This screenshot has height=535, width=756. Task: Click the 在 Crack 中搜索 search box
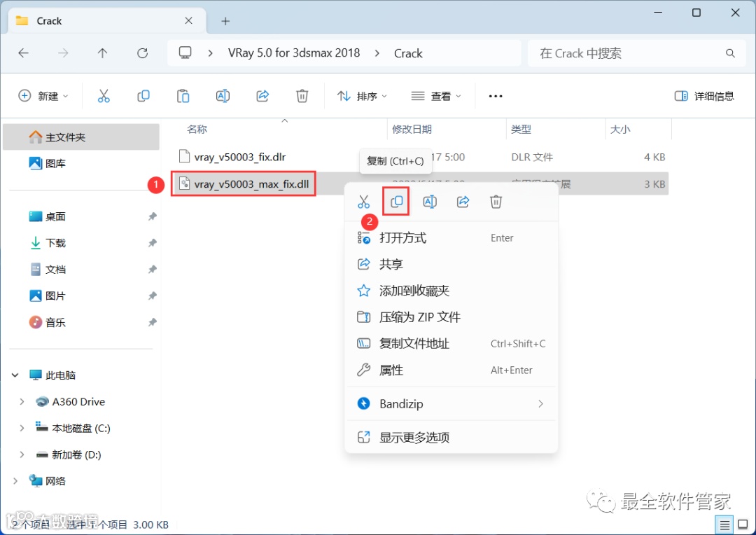(x=636, y=53)
